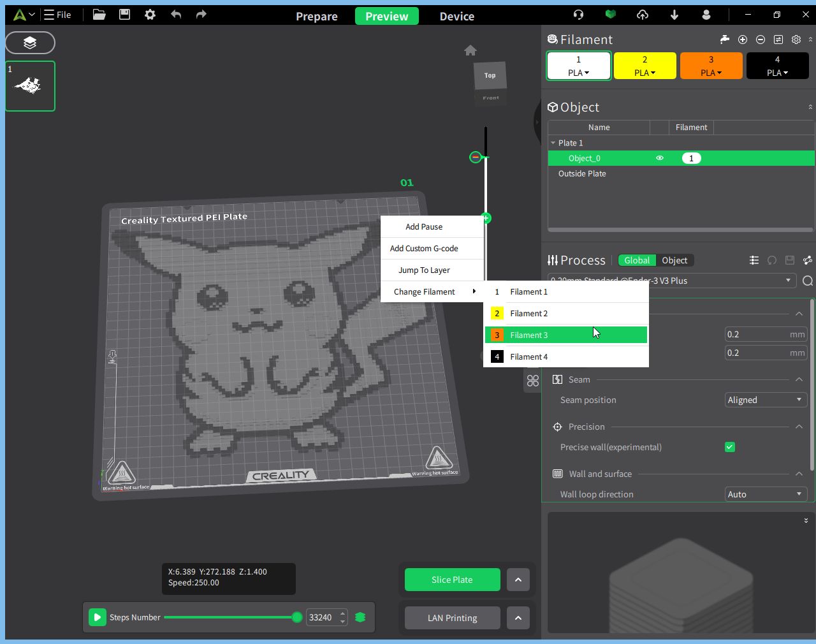Uncheck Precise wall(experimental) checkbox
816x644 pixels.
[730, 447]
